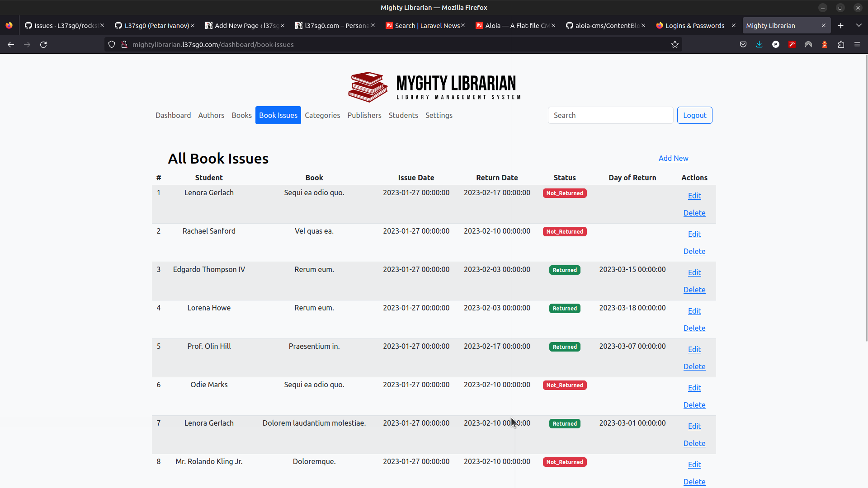Viewport: 868px width, 488px height.
Task: Click Returned badge for Lorena Howe
Action: (x=565, y=308)
